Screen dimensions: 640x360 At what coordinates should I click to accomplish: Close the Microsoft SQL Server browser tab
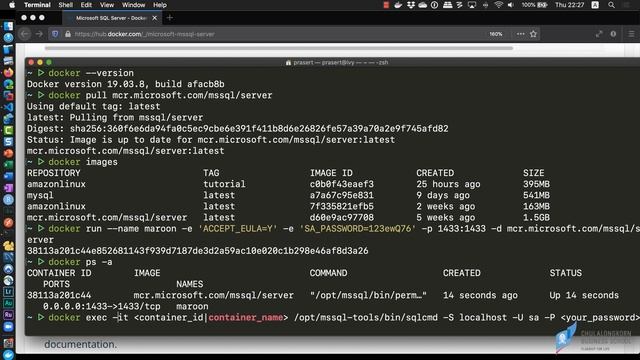154,18
